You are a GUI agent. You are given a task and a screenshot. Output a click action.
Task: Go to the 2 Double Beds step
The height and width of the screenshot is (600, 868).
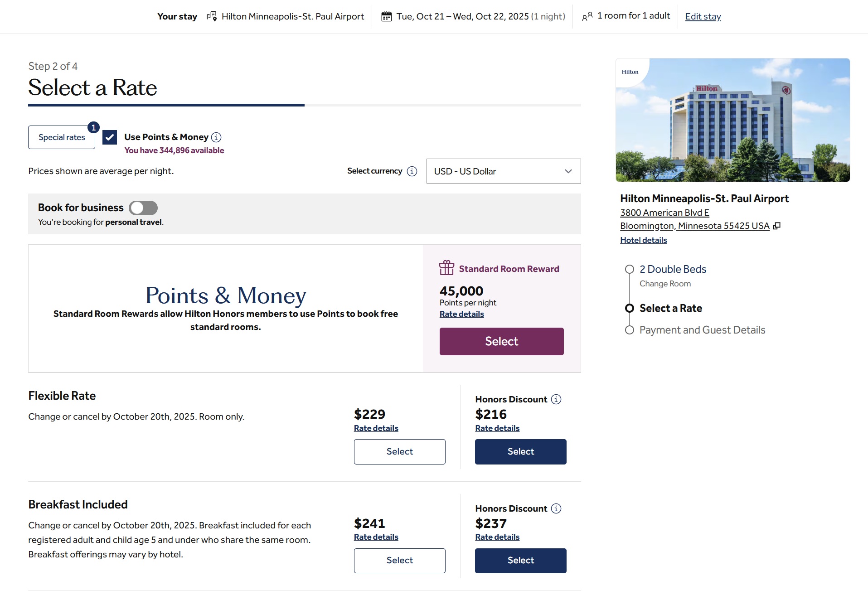click(x=673, y=269)
